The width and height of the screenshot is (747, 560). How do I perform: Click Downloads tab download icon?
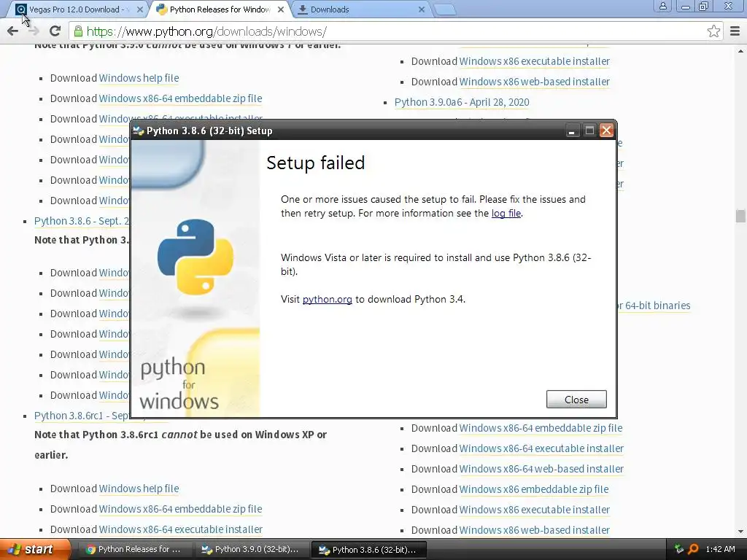302,9
